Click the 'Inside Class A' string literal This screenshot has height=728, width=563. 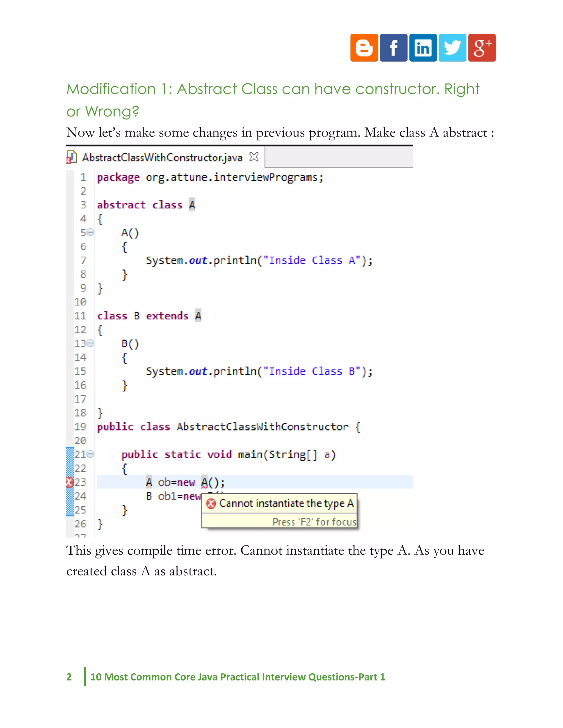(312, 260)
